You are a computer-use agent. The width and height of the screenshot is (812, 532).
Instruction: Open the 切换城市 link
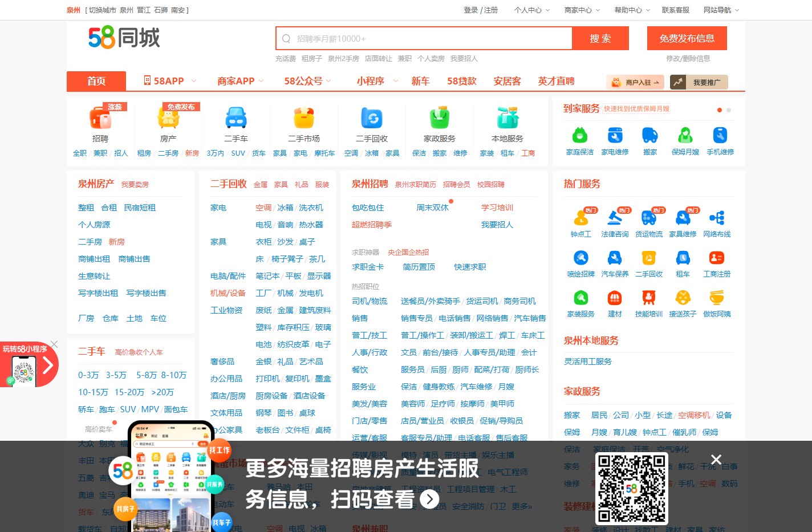click(x=103, y=10)
